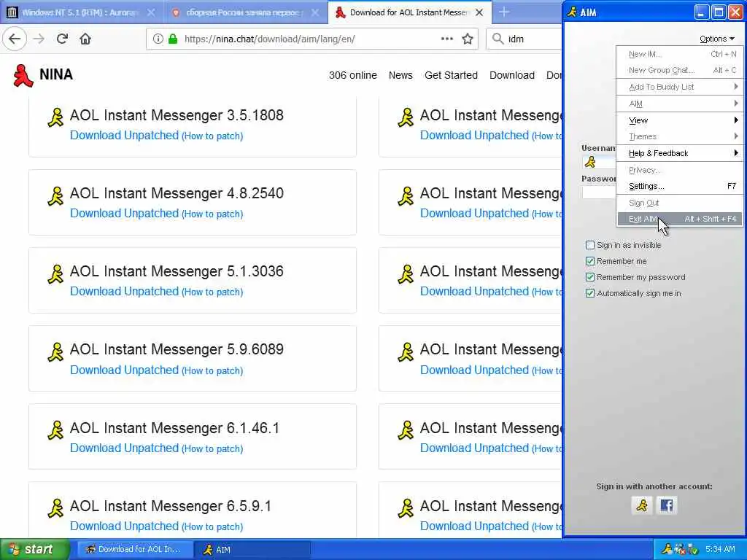
Task: Download Unpatched AIM 6.1.46.1
Action: pos(124,448)
